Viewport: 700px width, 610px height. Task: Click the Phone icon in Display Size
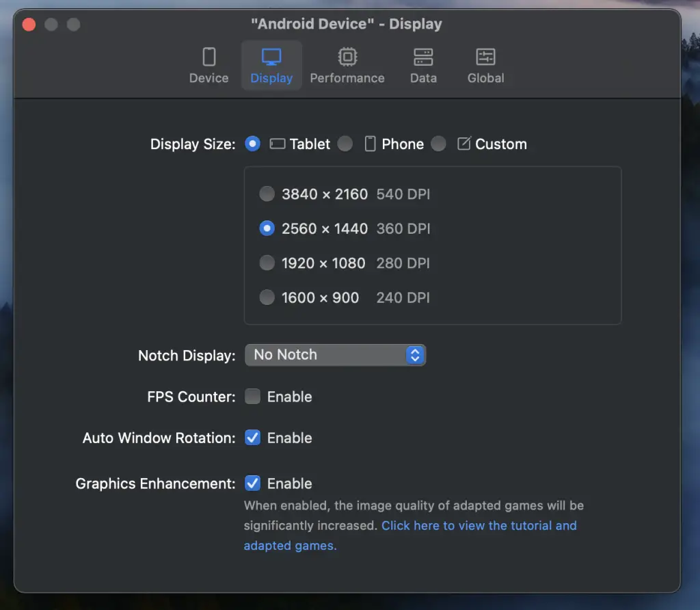point(370,144)
